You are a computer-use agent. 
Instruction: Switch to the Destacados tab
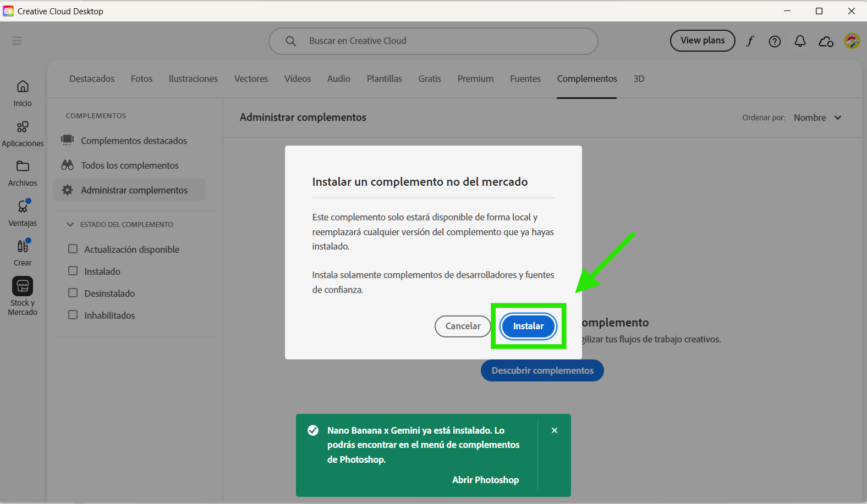(92, 79)
